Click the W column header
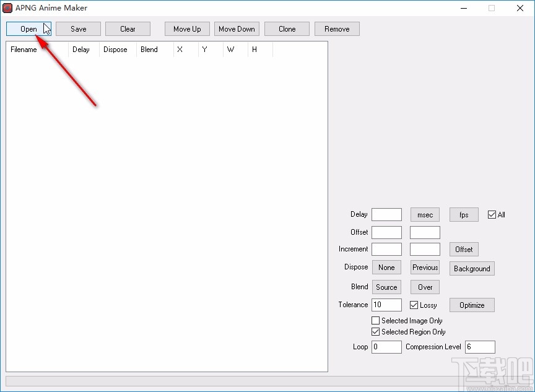This screenshot has width=535, height=392. tap(235, 50)
